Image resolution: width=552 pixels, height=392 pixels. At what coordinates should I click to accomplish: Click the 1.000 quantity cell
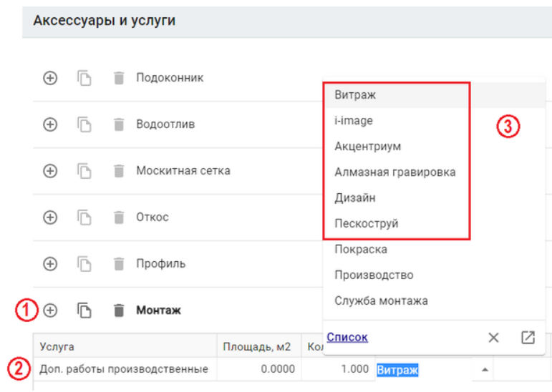coord(338,369)
